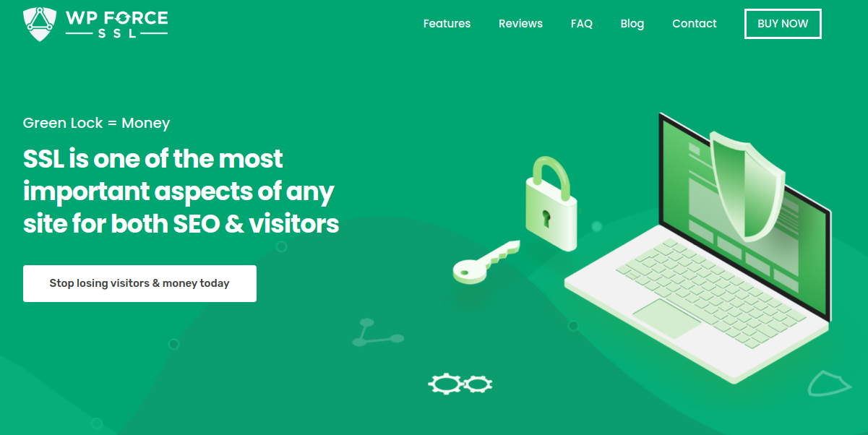The height and width of the screenshot is (435, 868).
Task: Click the padlock keyhole
Action: (546, 217)
